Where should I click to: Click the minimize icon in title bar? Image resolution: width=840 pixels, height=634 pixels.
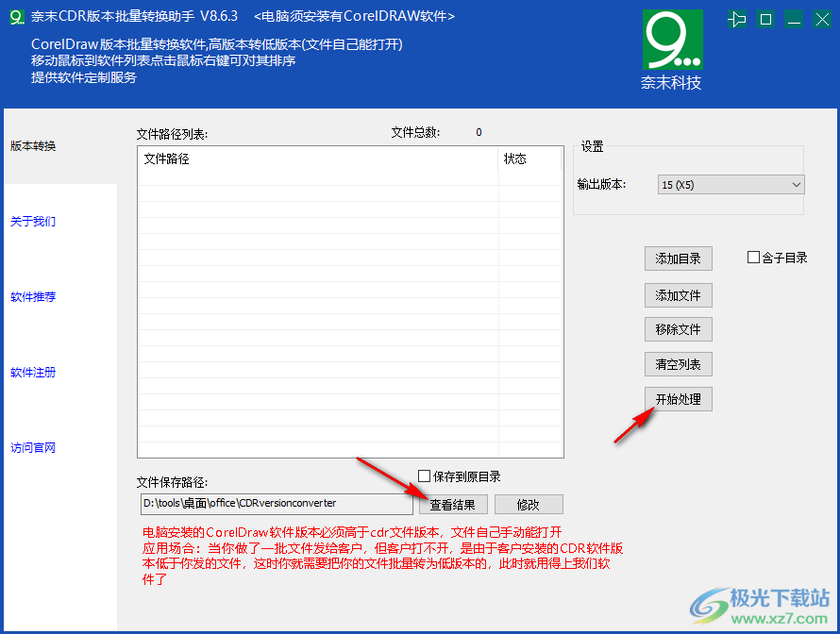[x=794, y=18]
